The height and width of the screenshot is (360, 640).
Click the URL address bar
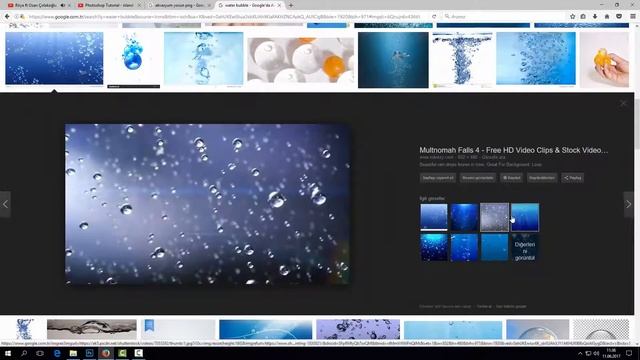click(x=224, y=17)
